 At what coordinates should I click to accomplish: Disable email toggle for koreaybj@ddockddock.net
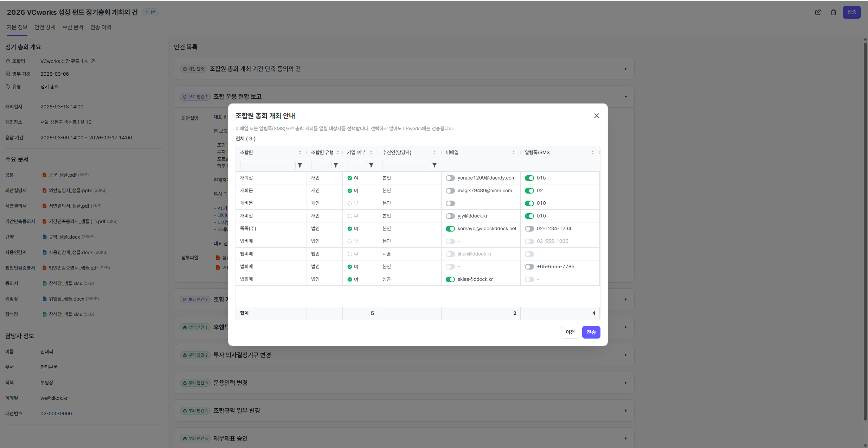tap(450, 229)
